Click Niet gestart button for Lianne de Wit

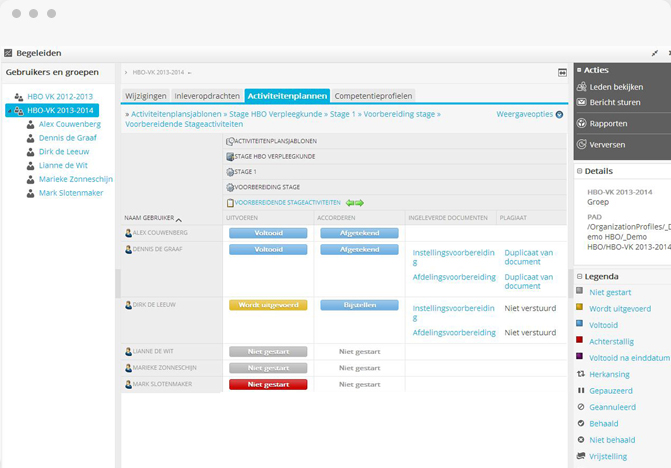[x=268, y=352]
